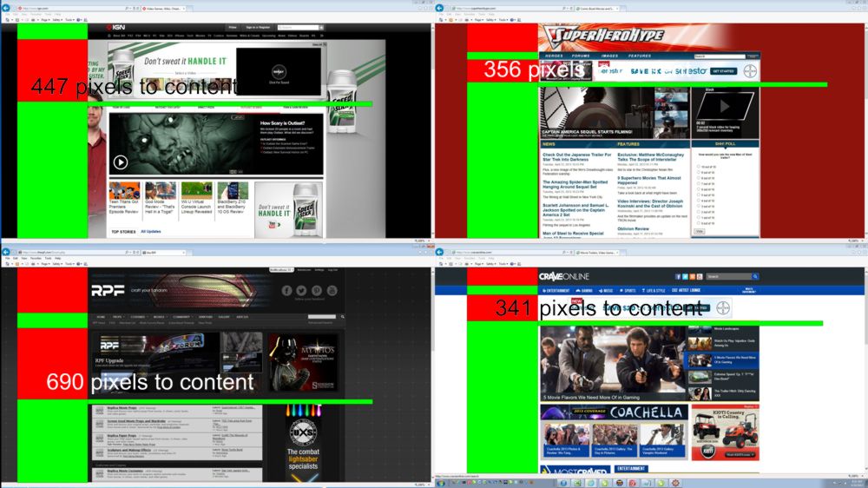Open the Teen Titans Go story thumbnail on IGN

tap(124, 190)
